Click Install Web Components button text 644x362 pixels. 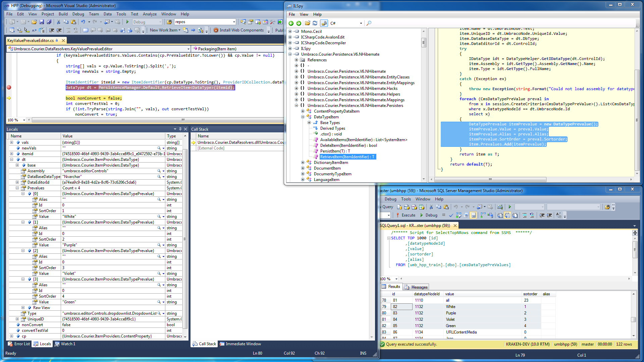[242, 30]
